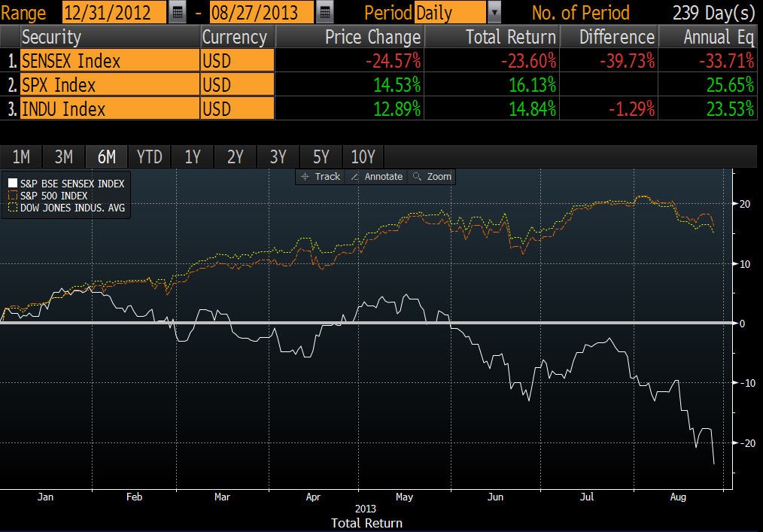Switch chart to 3Y range
This screenshot has width=763, height=532.
point(278,157)
